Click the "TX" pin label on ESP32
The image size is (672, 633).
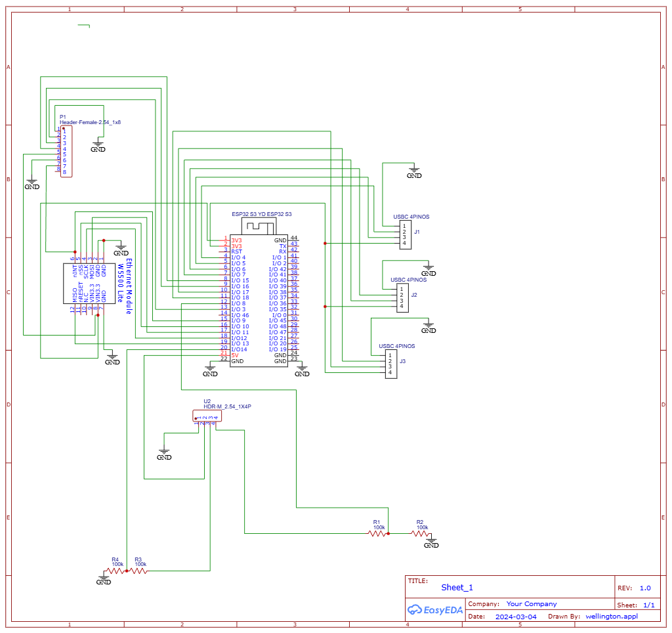[283, 246]
